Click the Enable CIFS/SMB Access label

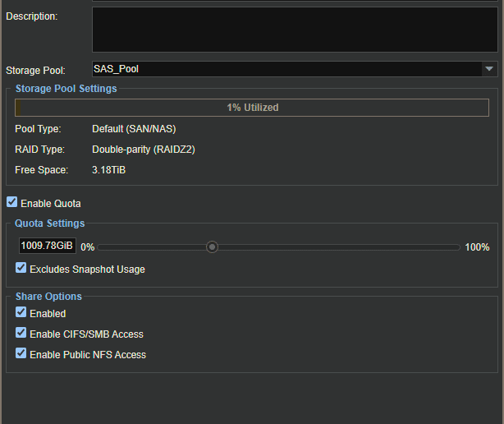[86, 334]
